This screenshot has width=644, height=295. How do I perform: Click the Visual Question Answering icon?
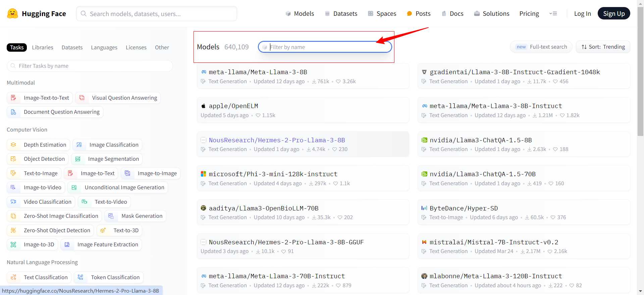click(82, 98)
